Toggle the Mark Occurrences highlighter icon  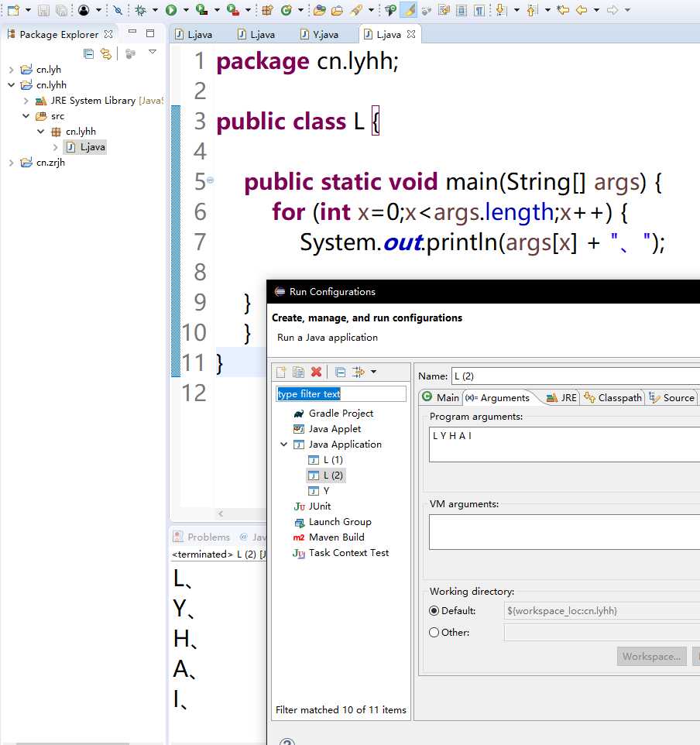click(408, 10)
